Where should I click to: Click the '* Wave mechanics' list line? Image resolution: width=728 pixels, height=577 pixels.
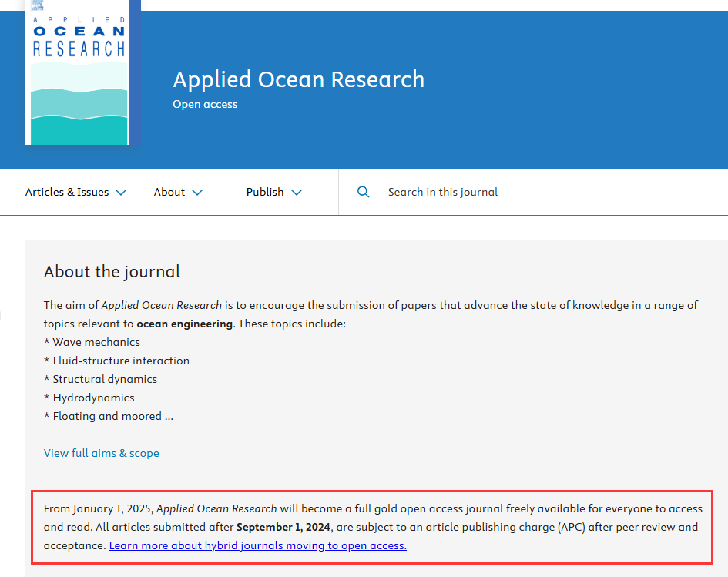pyautogui.click(x=92, y=342)
